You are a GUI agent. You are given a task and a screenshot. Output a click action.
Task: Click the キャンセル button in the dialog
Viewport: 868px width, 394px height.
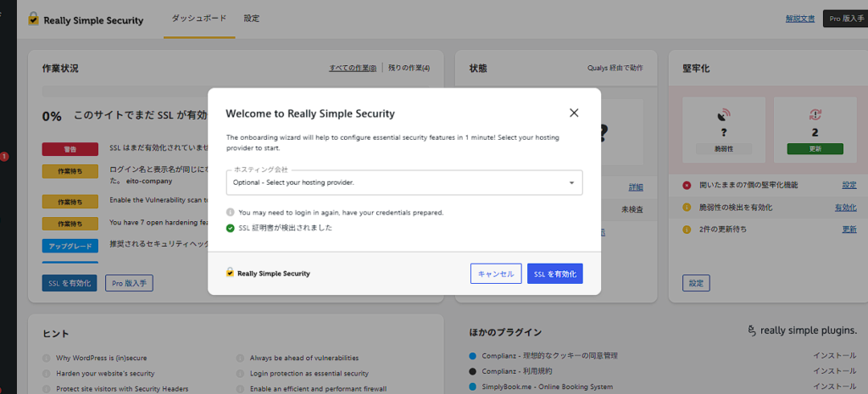click(x=496, y=274)
